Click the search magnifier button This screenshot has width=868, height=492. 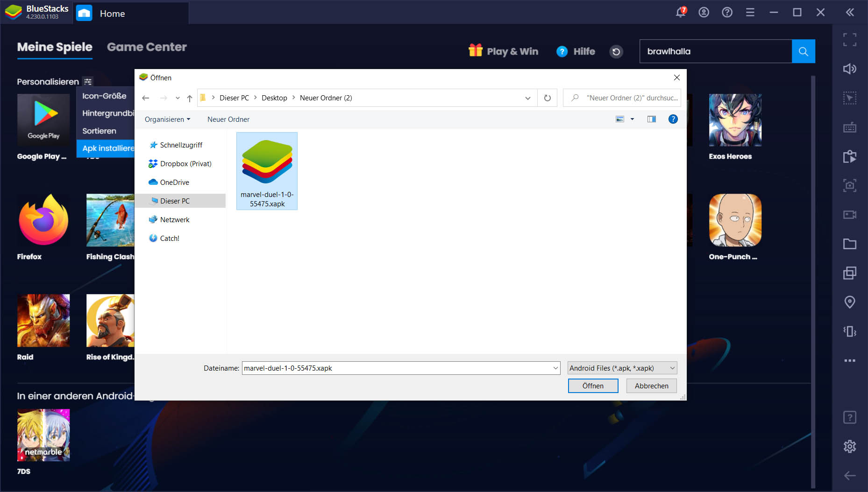click(804, 51)
